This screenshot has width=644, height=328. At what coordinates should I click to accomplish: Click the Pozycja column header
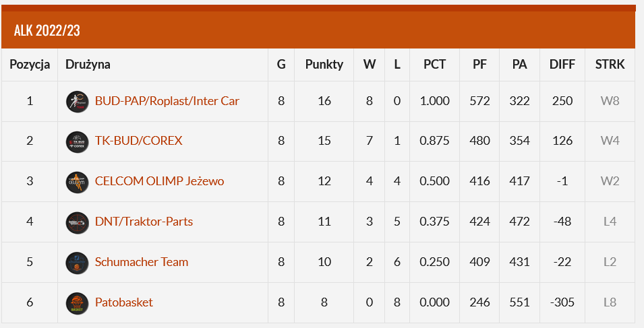30,65
